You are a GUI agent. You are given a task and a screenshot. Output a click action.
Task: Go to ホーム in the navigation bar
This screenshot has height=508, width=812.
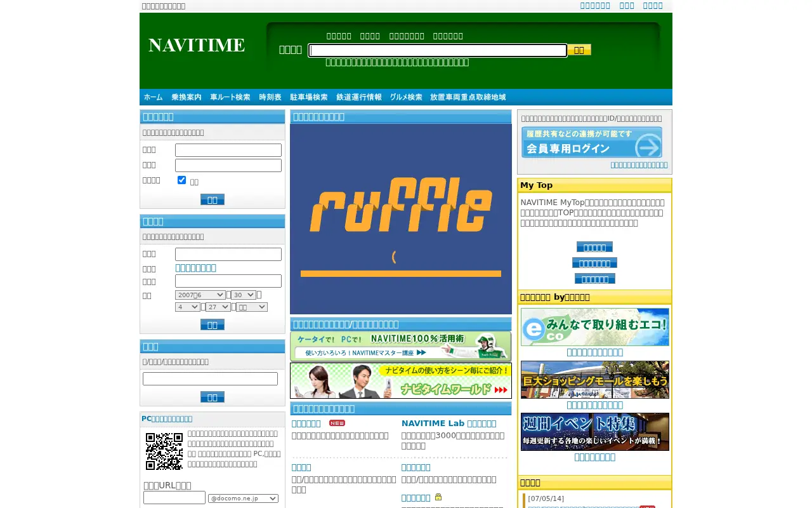point(154,97)
